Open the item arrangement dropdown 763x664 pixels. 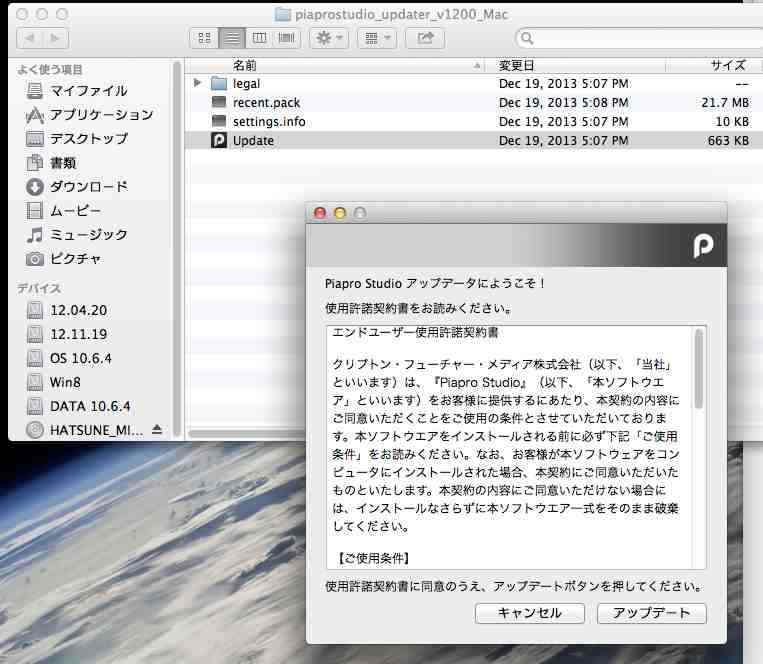click(377, 38)
